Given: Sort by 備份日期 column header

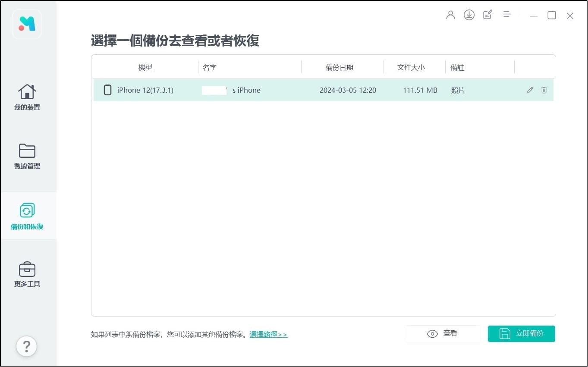Looking at the screenshot, I should [x=339, y=67].
